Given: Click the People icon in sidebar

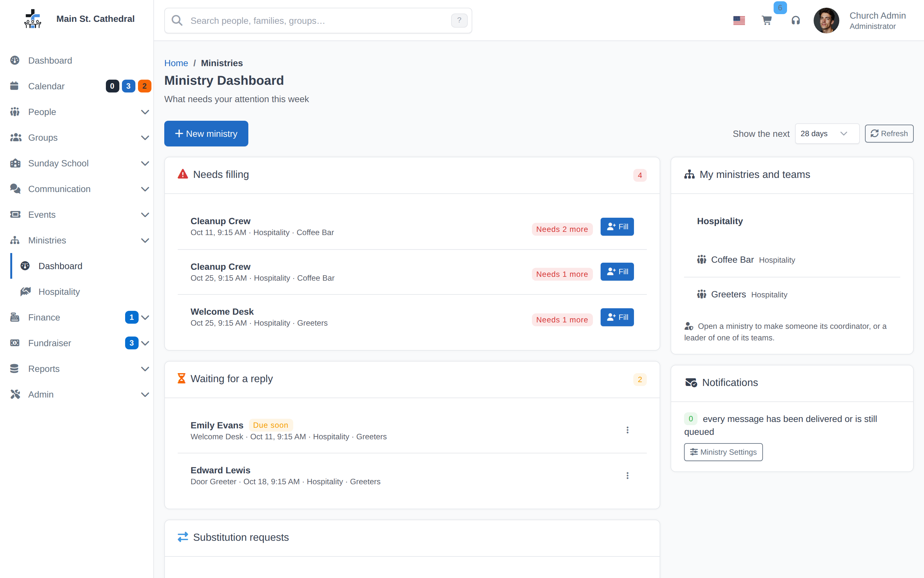Looking at the screenshot, I should click(15, 112).
